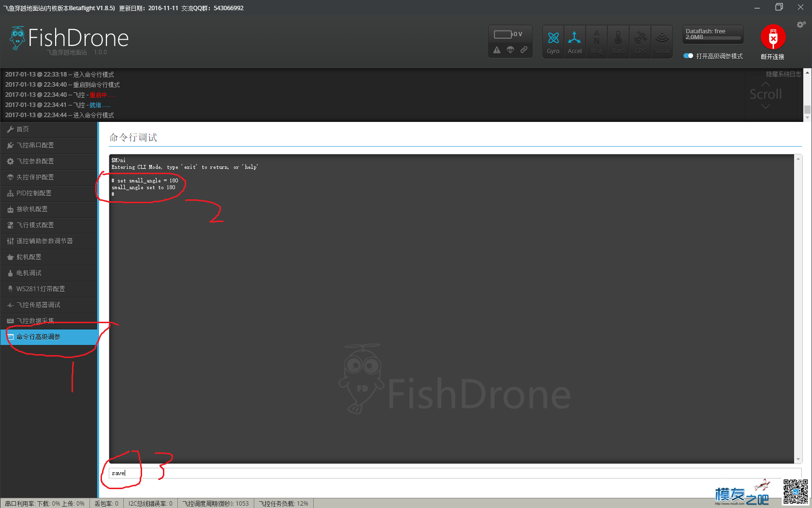812x508 pixels.
Task: Click the 丢包率: 0 status entry
Action: point(106,504)
